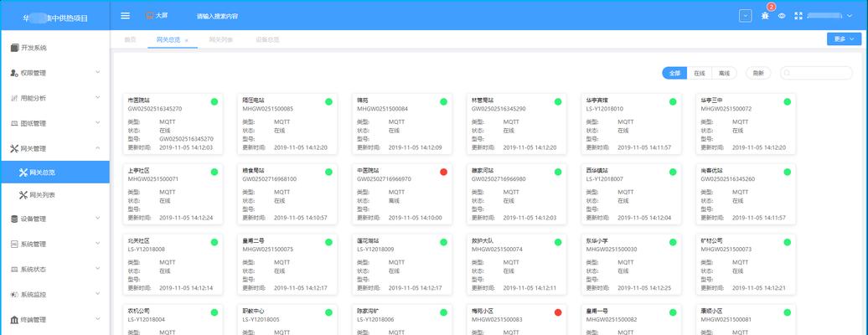Open the 大屏 big screen view
This screenshot has width=868, height=335.
pos(156,15)
